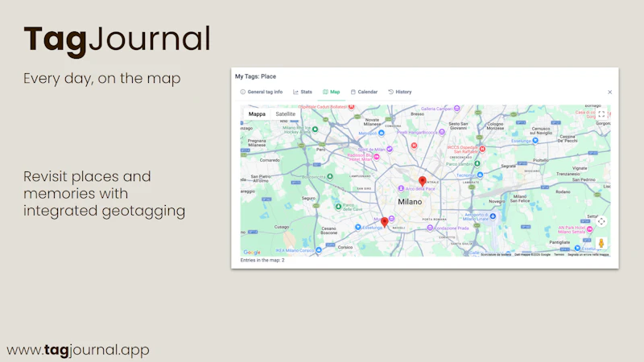Click the Esselunga marker near Cernusco sul Naviglio
The width and height of the screenshot is (644, 362).
pyautogui.click(x=535, y=140)
